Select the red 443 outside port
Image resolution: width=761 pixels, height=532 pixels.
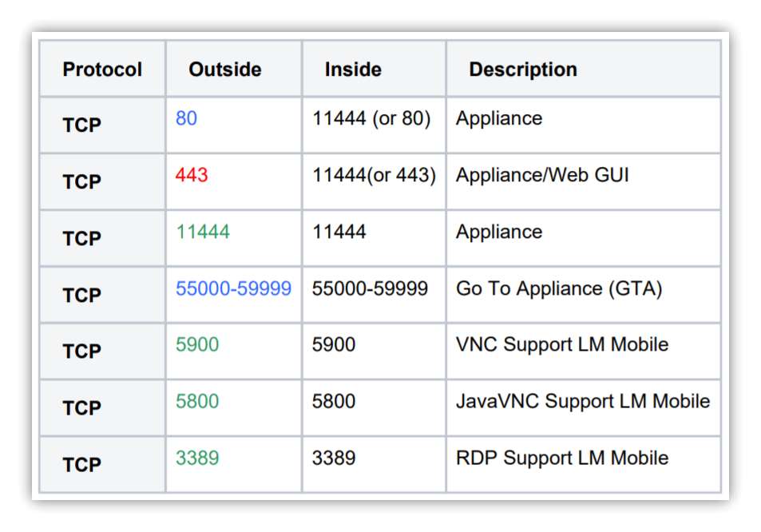pos(192,175)
